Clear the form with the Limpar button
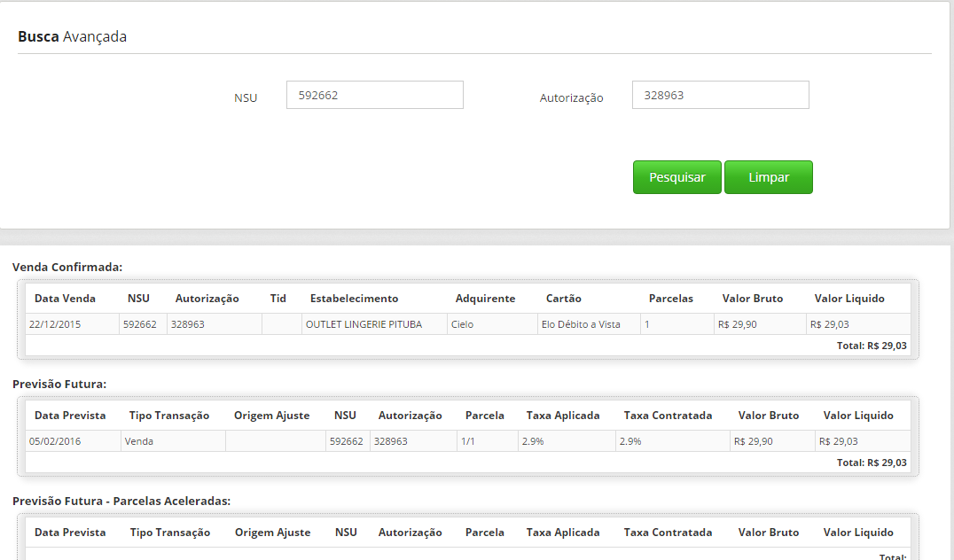This screenshot has width=954, height=560. pos(769,177)
